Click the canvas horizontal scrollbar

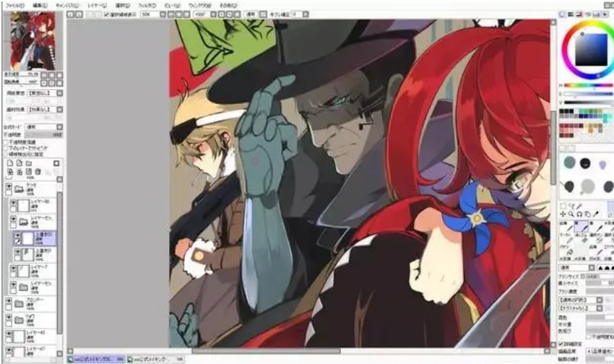pyautogui.click(x=267, y=351)
